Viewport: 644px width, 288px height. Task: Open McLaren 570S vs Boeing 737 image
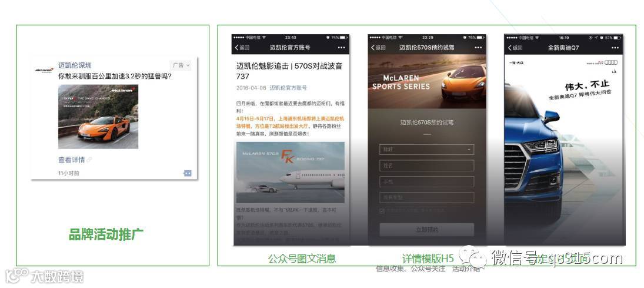pos(291,173)
